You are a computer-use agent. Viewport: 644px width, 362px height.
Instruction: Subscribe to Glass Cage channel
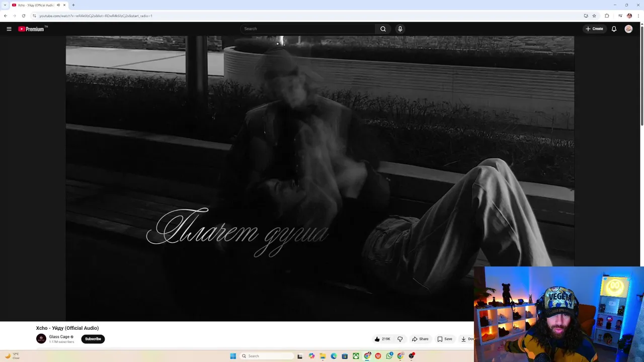click(x=93, y=339)
